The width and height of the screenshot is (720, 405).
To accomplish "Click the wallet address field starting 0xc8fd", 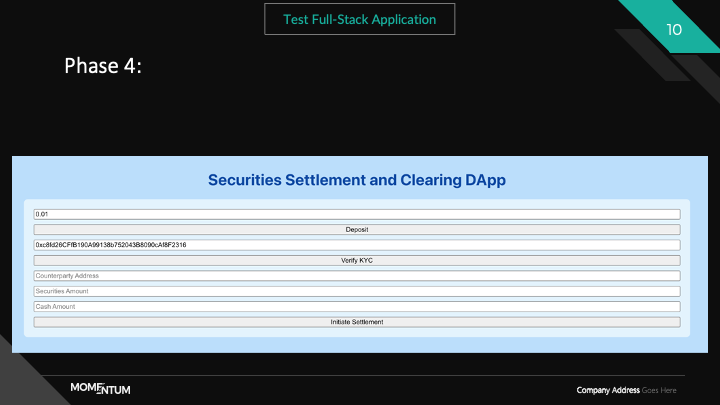I will point(357,245).
